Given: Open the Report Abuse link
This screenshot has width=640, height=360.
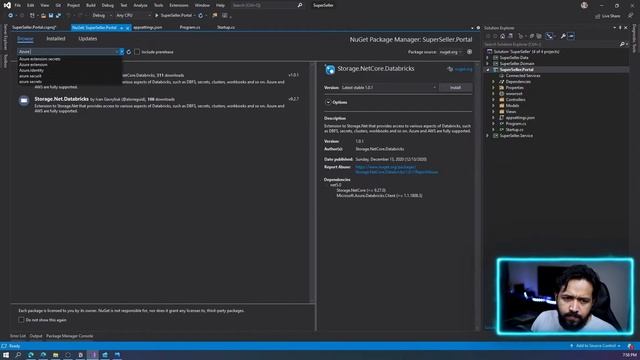Looking at the screenshot, I should [x=396, y=169].
